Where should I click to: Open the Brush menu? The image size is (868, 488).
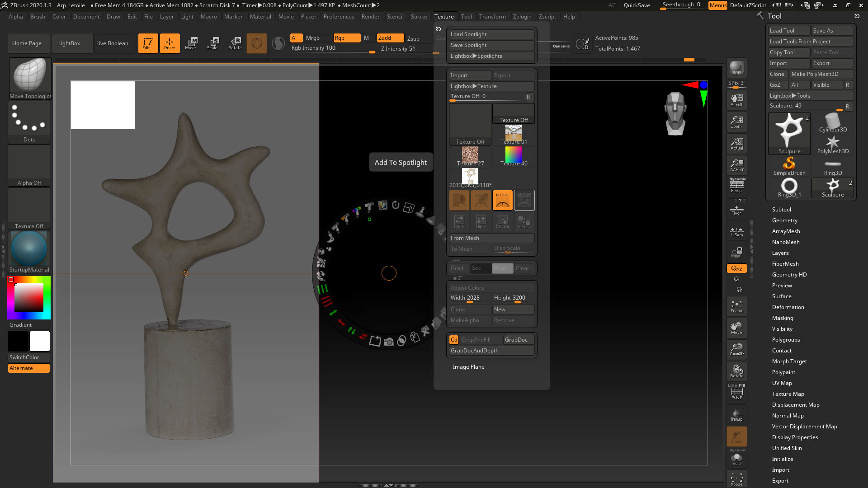click(38, 16)
